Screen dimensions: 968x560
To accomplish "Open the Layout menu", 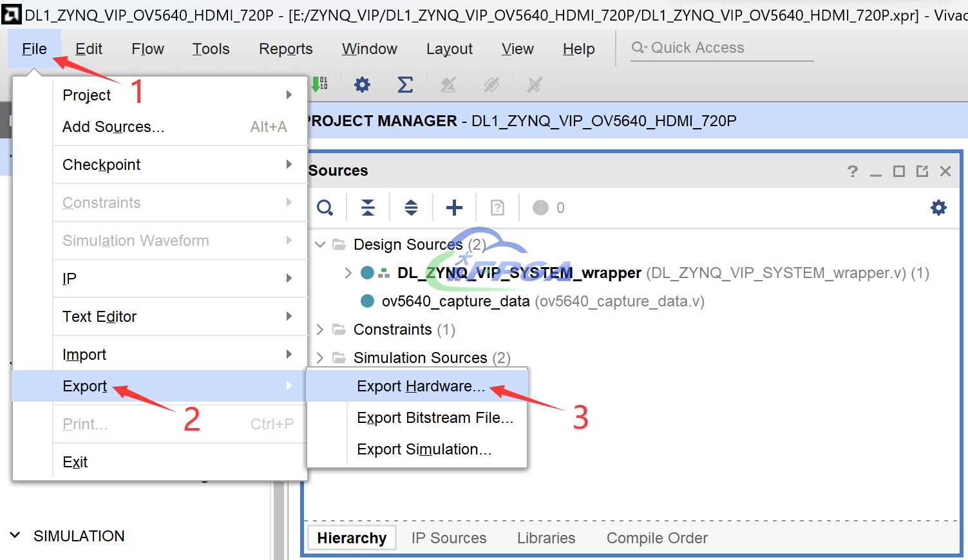I will (450, 49).
